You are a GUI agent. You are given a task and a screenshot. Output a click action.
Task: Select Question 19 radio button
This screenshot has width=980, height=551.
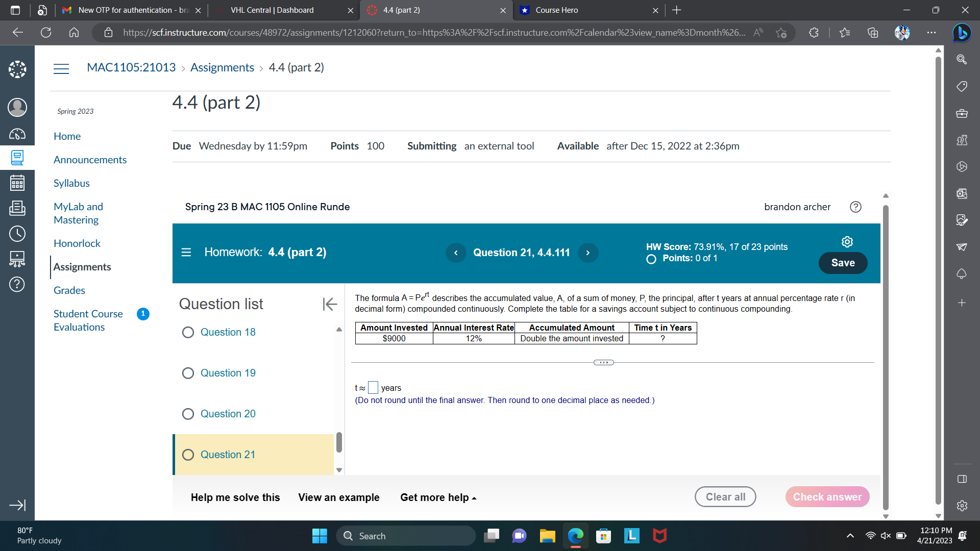188,373
